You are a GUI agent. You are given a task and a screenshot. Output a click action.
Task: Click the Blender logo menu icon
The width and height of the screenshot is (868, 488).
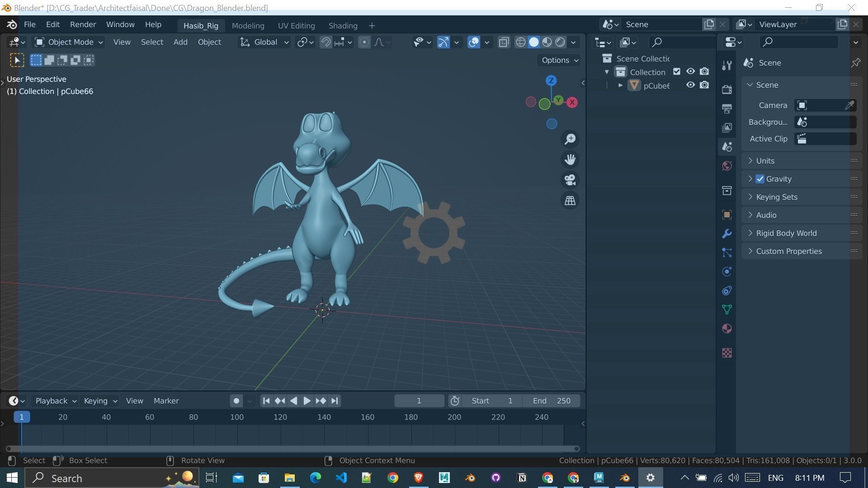12,25
